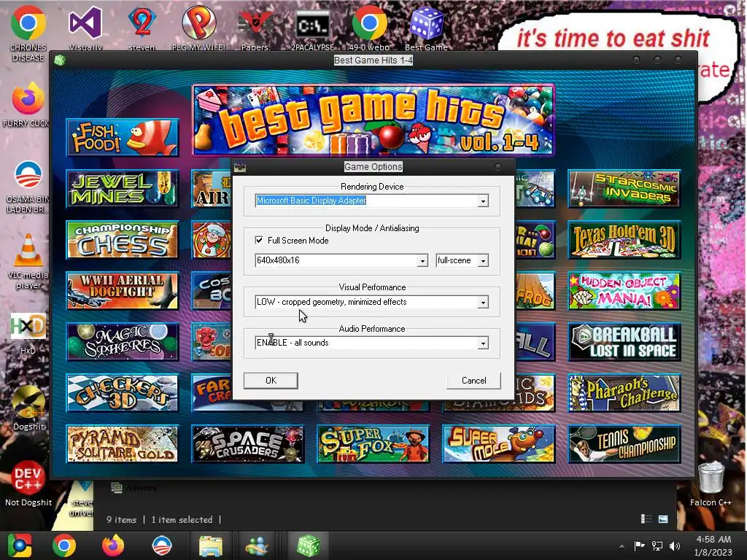Launch the Super Mole game tile
Screen dimensions: 747x560
[x=499, y=444]
